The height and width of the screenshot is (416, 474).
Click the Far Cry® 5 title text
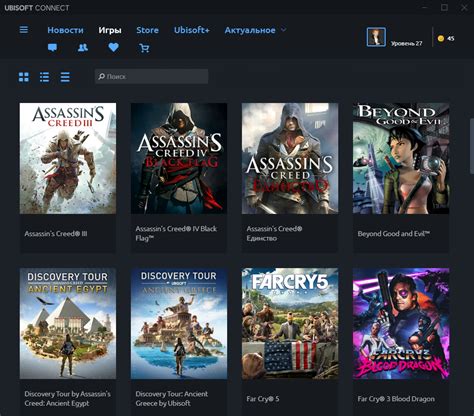pyautogui.click(x=263, y=399)
